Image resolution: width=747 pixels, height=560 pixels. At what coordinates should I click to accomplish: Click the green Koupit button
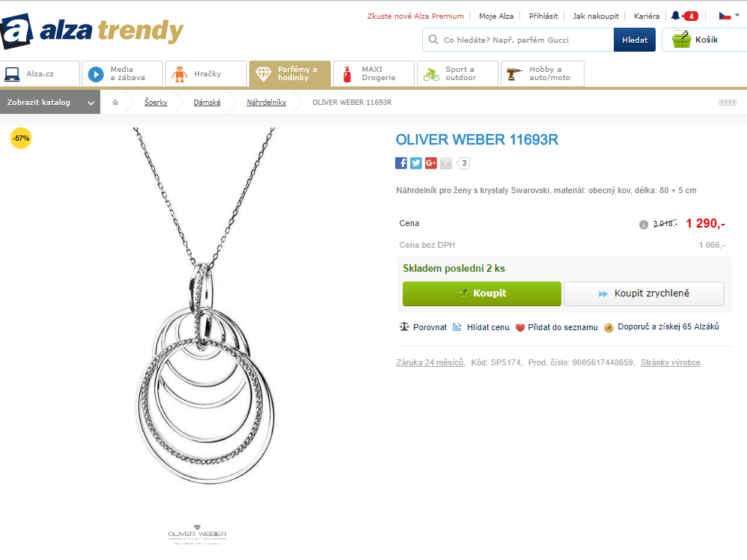(481, 293)
